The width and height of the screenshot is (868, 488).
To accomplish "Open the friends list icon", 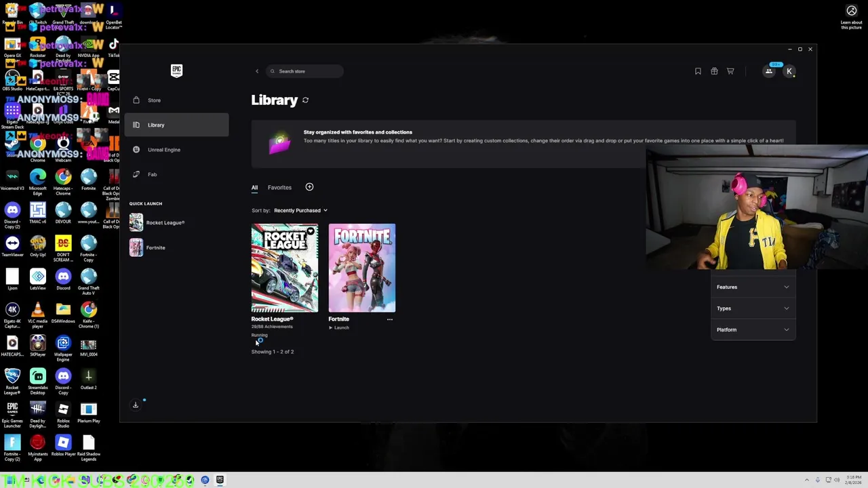I will (769, 71).
